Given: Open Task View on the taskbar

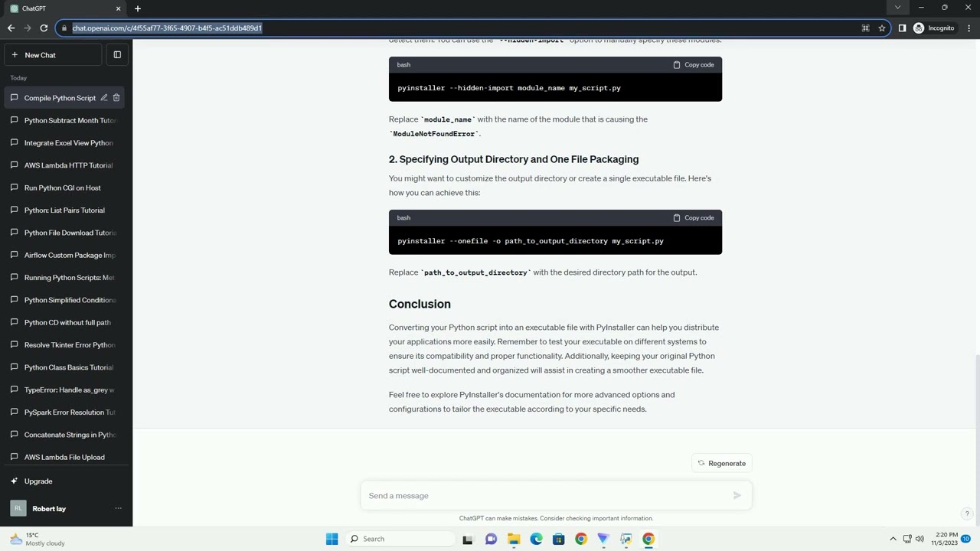Looking at the screenshot, I should click(468, 539).
